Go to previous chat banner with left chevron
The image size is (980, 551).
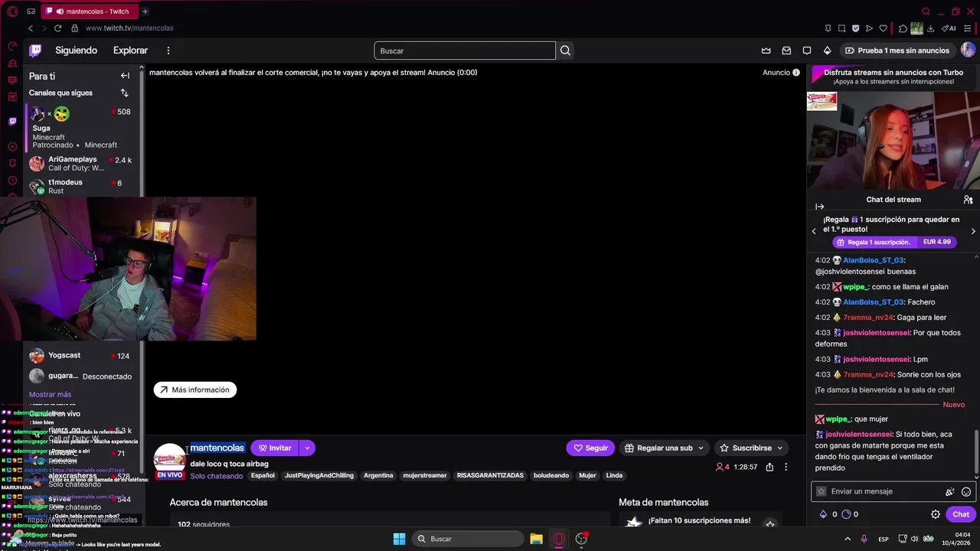(x=815, y=231)
